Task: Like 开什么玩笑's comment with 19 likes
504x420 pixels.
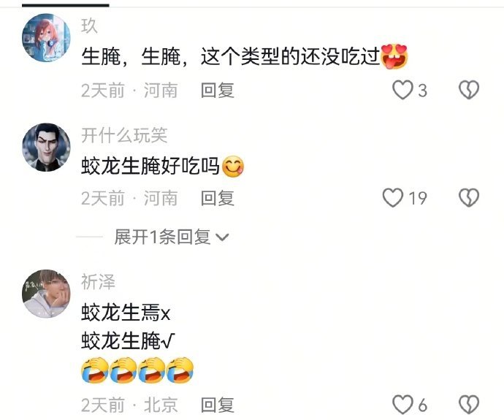Action: tap(393, 197)
